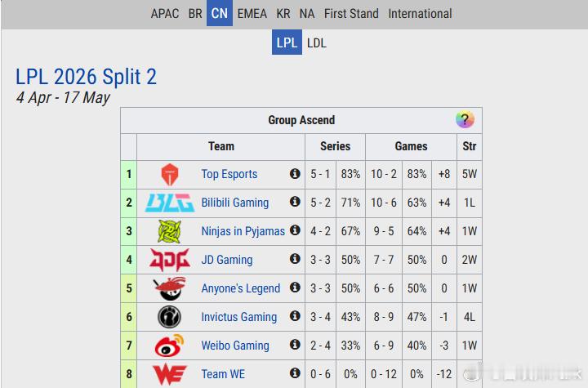Switch to the KR region tab

click(283, 14)
